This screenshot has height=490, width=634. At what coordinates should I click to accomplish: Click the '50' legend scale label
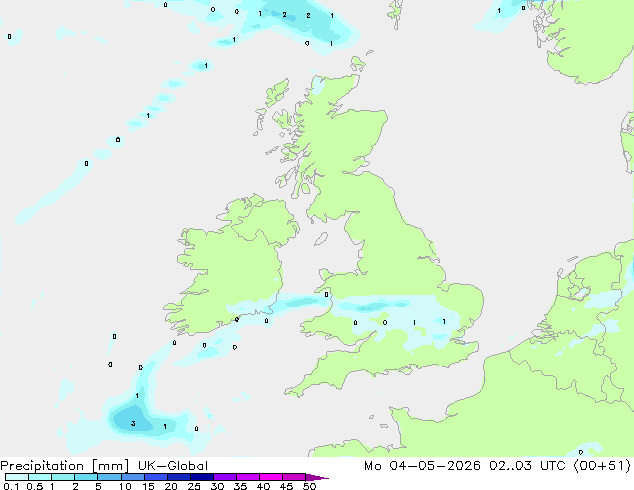[x=309, y=486]
